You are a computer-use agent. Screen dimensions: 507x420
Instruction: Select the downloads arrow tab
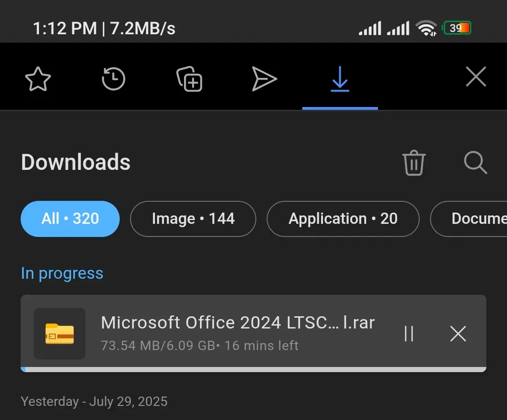click(x=340, y=78)
